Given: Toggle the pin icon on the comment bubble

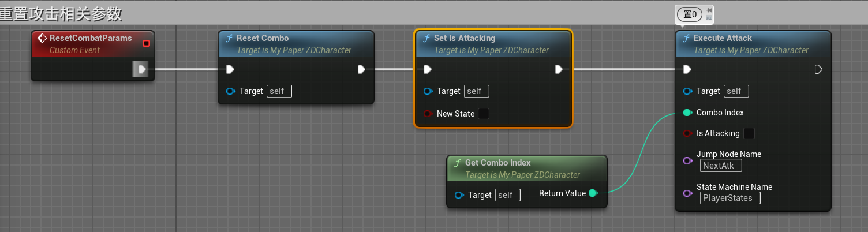Looking at the screenshot, I should (x=709, y=10).
